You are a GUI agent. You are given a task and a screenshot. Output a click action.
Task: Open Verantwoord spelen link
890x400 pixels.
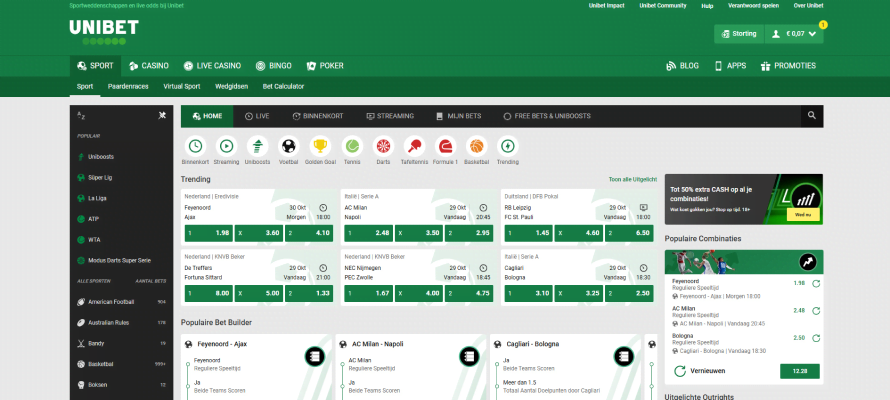(x=753, y=6)
